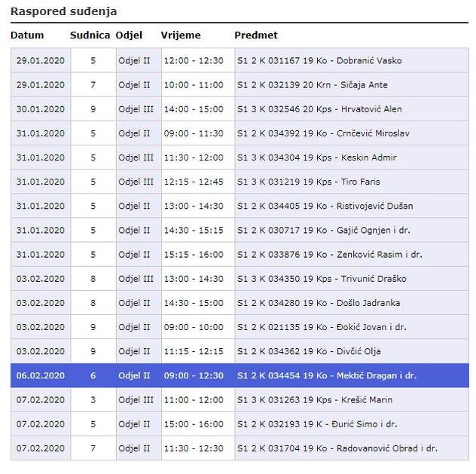Viewport: 476px width, 474px height.
Task: Open the Trivunić Draško case entry
Action: pos(322,279)
